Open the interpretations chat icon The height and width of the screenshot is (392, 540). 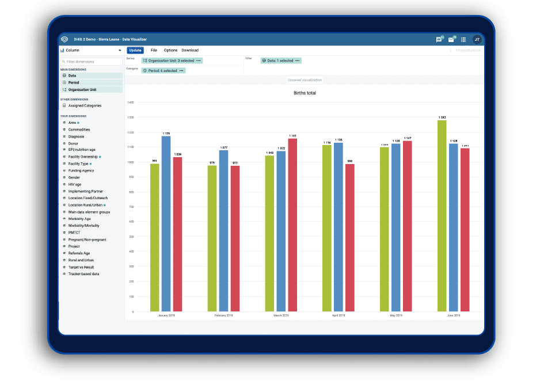click(x=439, y=40)
